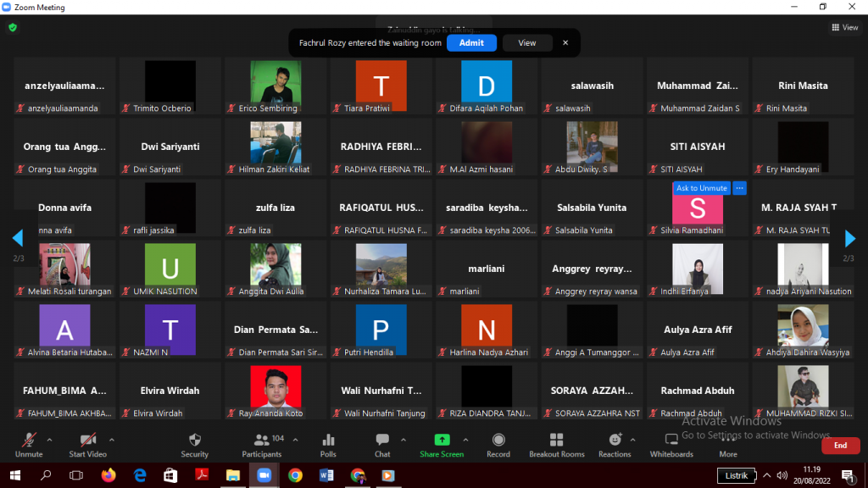
Task: Click Ask to Unmute on Silvia Ramadhani
Action: coord(701,188)
